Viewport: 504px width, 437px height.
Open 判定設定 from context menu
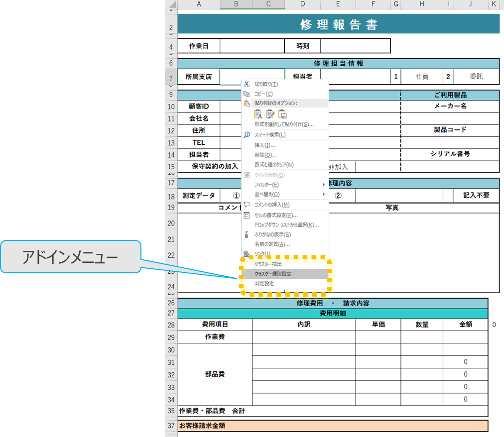click(x=264, y=283)
